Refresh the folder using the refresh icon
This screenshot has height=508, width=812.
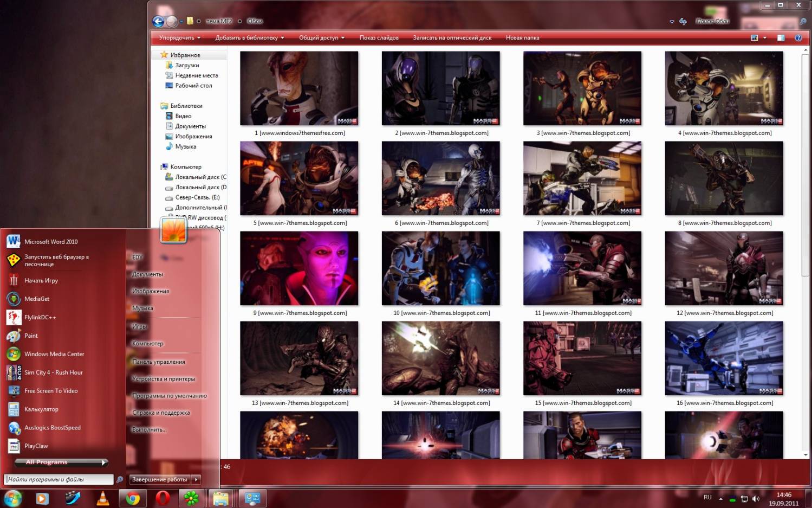click(683, 21)
